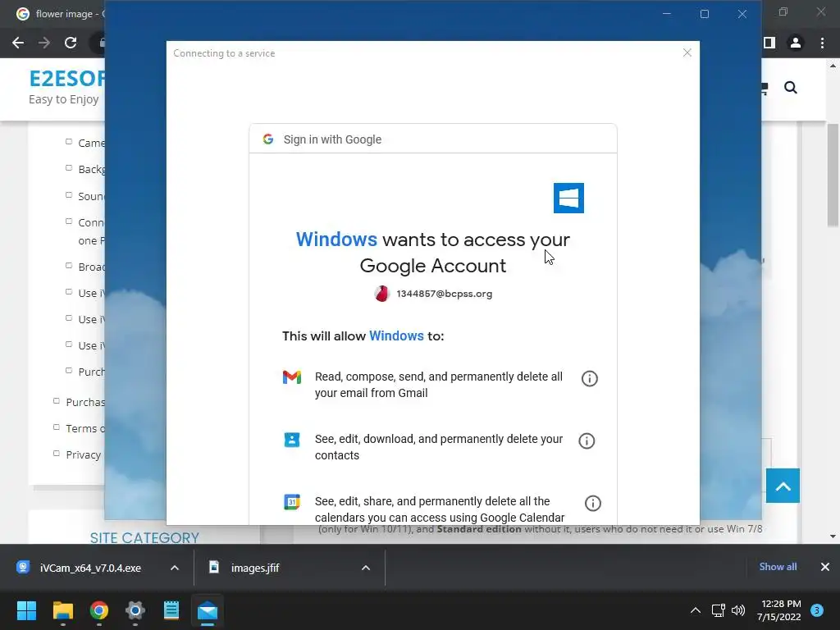The width and height of the screenshot is (840, 630).
Task: Click the Windows link in the consent heading
Action: click(336, 240)
